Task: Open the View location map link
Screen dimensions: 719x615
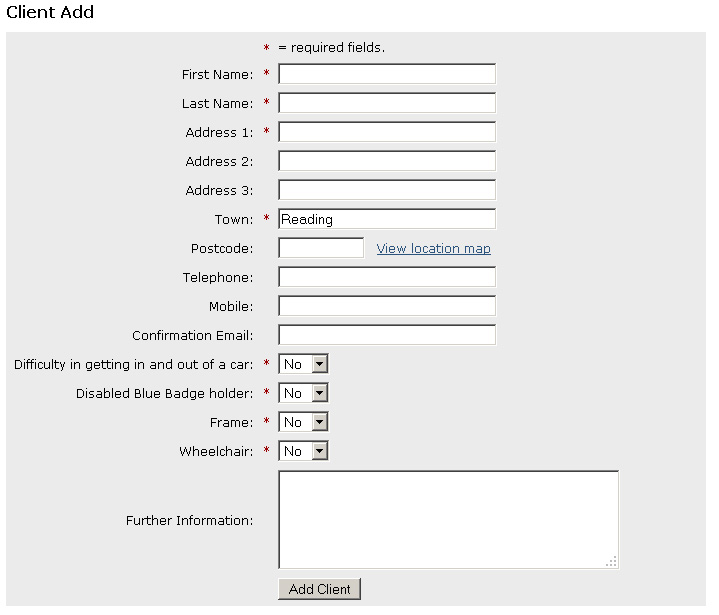Action: [433, 249]
